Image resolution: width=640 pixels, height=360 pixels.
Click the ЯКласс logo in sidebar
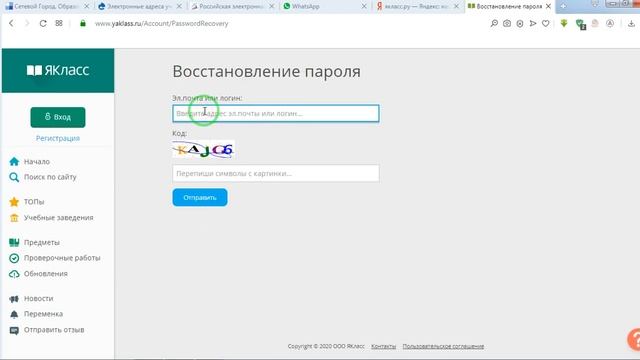[58, 70]
